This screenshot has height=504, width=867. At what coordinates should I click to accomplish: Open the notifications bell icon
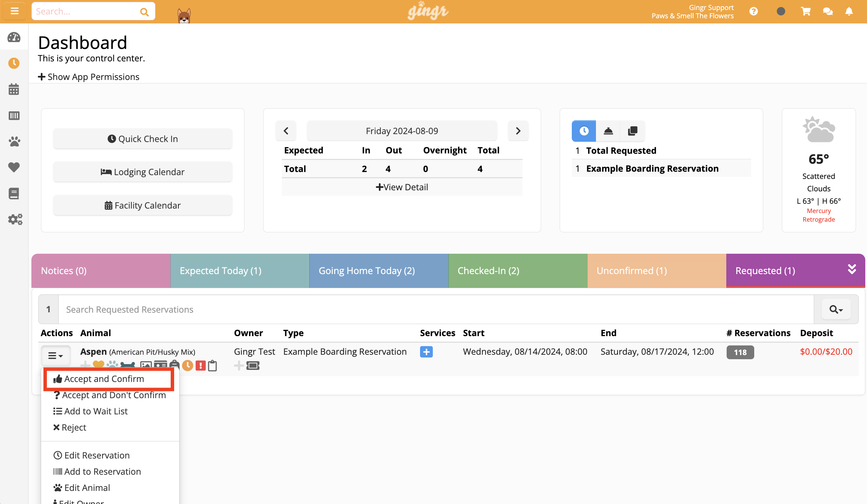849,11
